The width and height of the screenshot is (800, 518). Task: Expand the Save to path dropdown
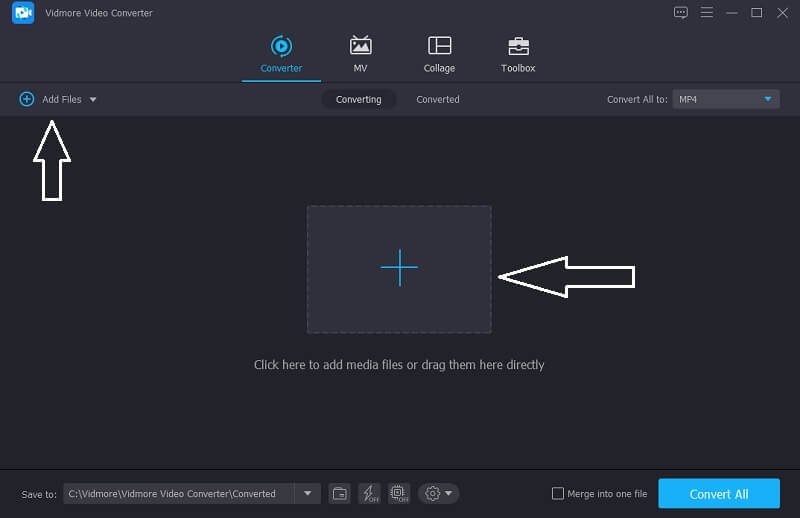pyautogui.click(x=307, y=493)
